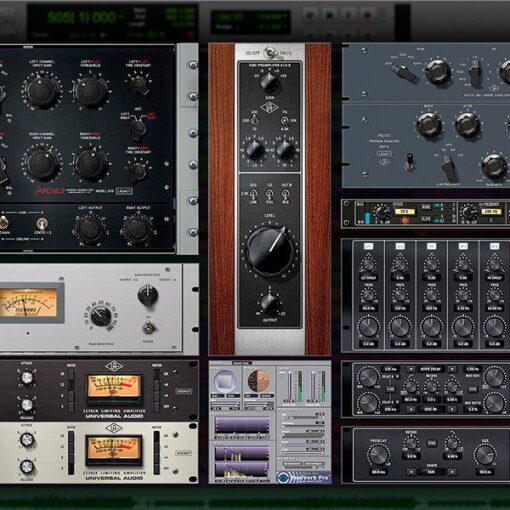Adjust the reverb Predelay knob
This screenshot has width=510, height=510.
pyautogui.click(x=378, y=456)
